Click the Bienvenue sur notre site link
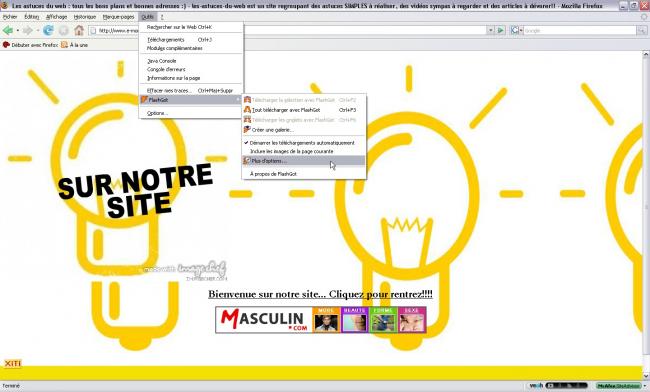 [x=320, y=294]
